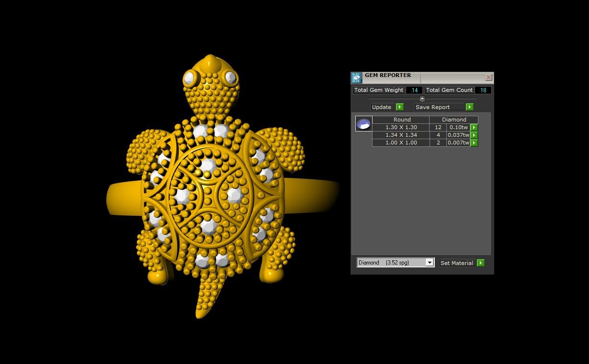Close the Gem Reporter panel
589x364 pixels.
click(488, 77)
